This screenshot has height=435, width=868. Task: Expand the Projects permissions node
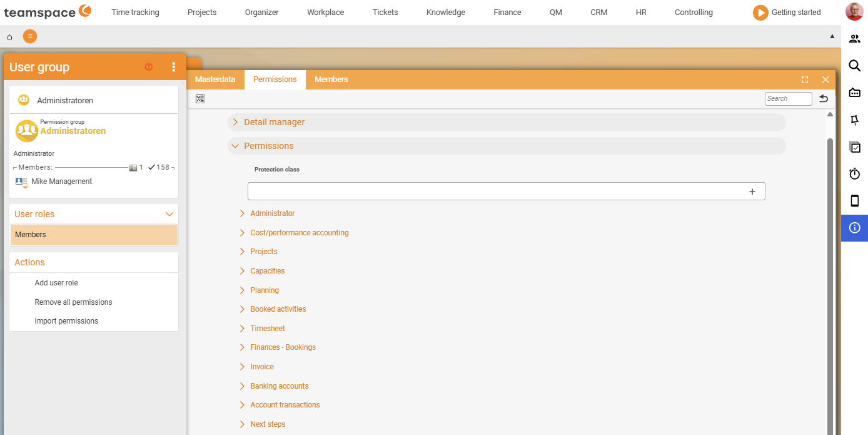click(242, 252)
